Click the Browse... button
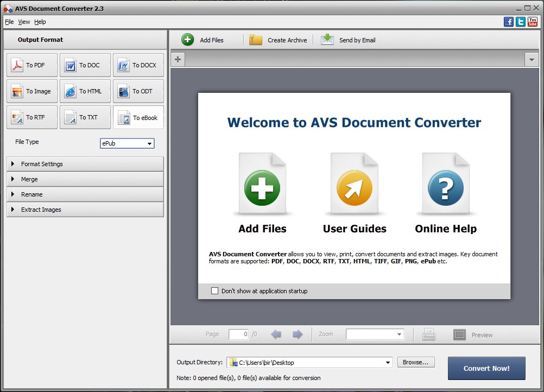Image resolution: width=544 pixels, height=392 pixels. coord(416,362)
